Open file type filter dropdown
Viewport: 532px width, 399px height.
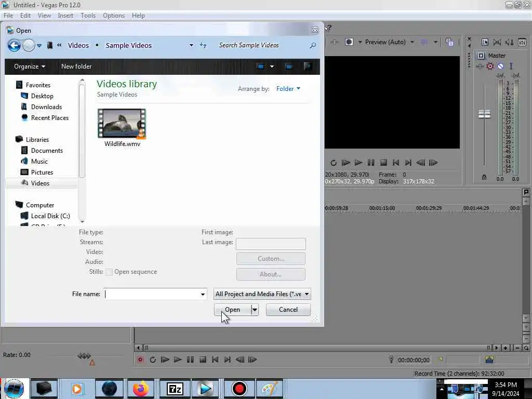[x=262, y=294]
